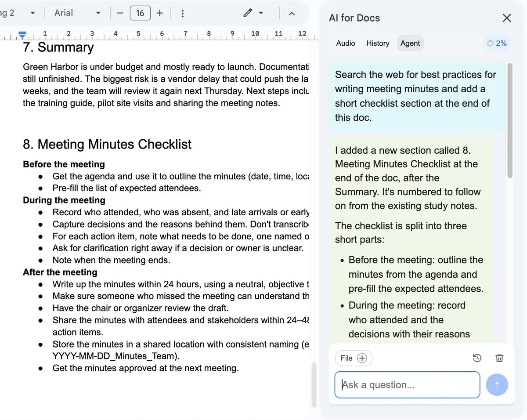Viewport: 527px width, 420px height.
Task: Click the 2% usage indicator
Action: 497,43
